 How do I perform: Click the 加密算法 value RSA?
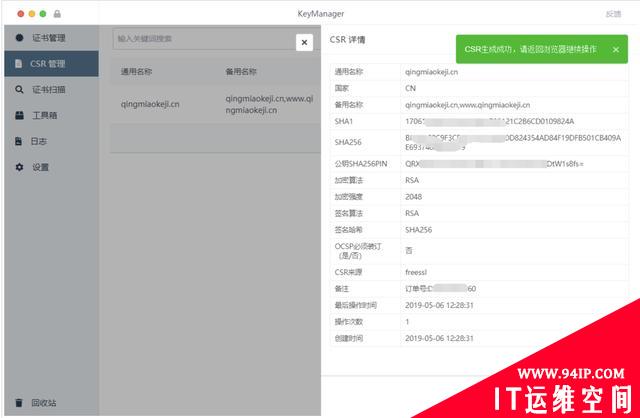[412, 180]
